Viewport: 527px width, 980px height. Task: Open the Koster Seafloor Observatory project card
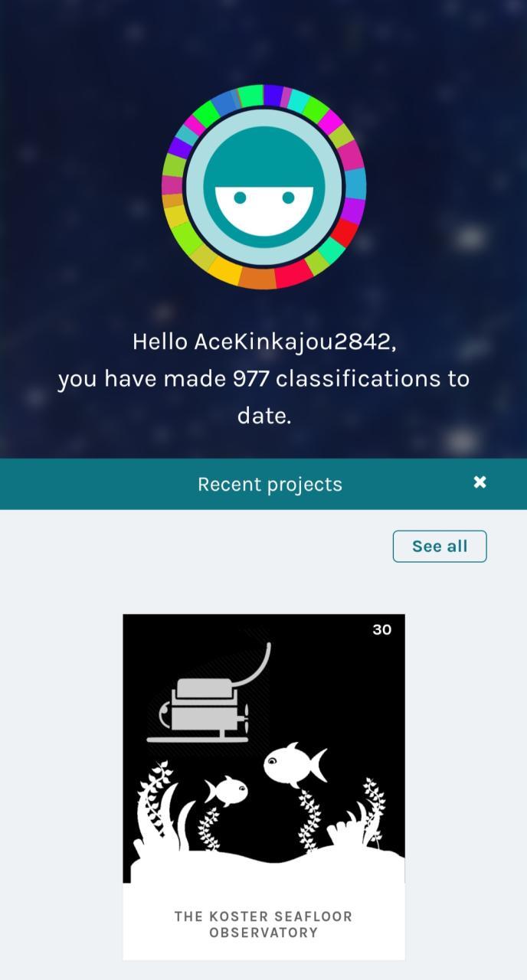[263, 787]
